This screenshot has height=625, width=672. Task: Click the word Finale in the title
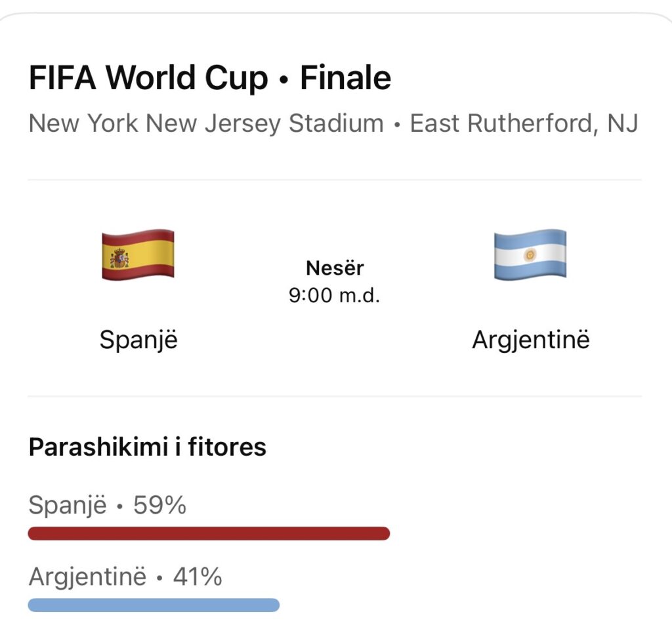[x=345, y=78]
